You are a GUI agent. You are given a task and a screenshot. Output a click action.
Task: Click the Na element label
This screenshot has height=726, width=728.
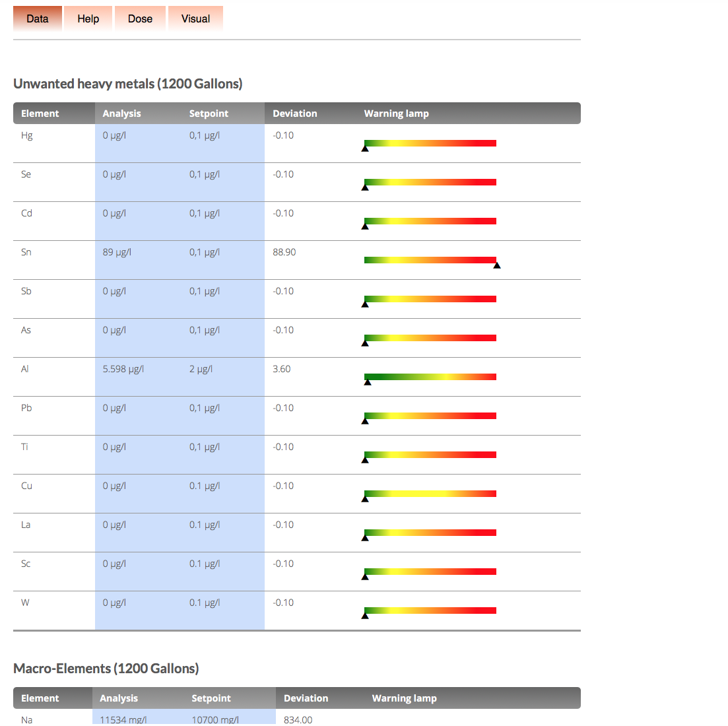27,720
